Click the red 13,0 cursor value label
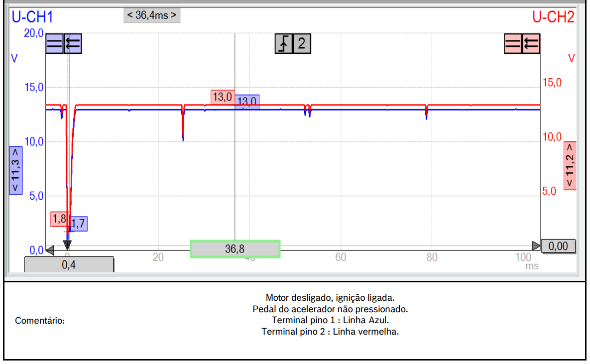The height and width of the screenshot is (364, 590). [x=222, y=97]
